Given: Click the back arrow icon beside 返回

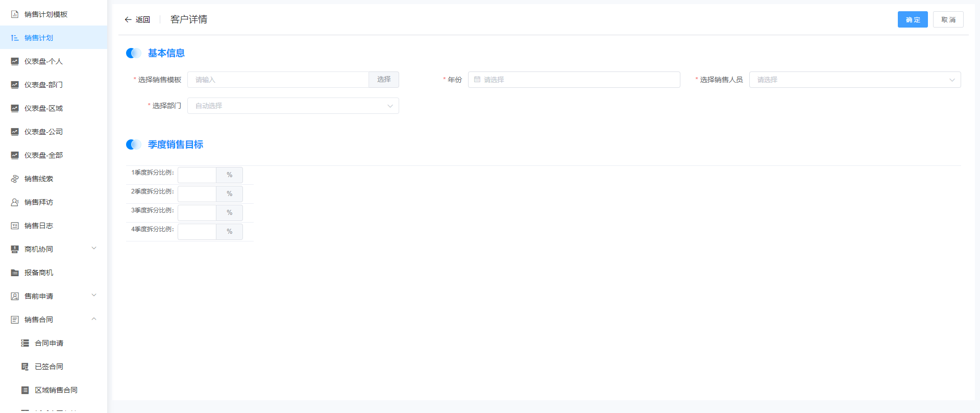Looking at the screenshot, I should tap(128, 19).
